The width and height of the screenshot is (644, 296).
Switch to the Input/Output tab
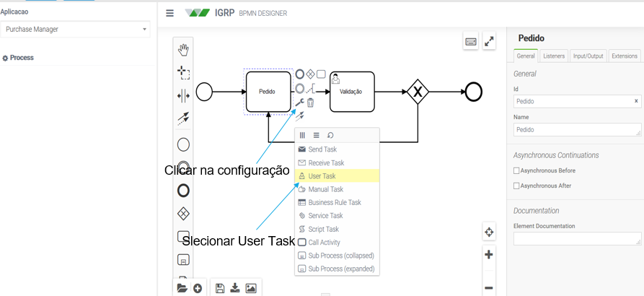[588, 56]
